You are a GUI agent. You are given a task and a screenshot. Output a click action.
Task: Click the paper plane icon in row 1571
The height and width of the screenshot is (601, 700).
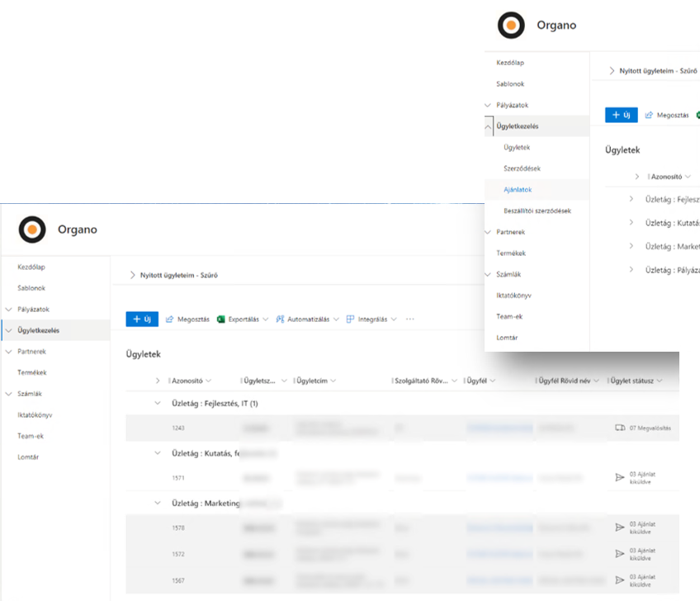(621, 477)
